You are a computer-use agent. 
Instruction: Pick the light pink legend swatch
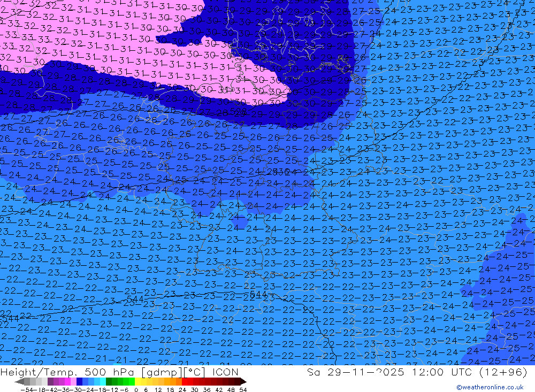pyautogui.click(x=73, y=381)
